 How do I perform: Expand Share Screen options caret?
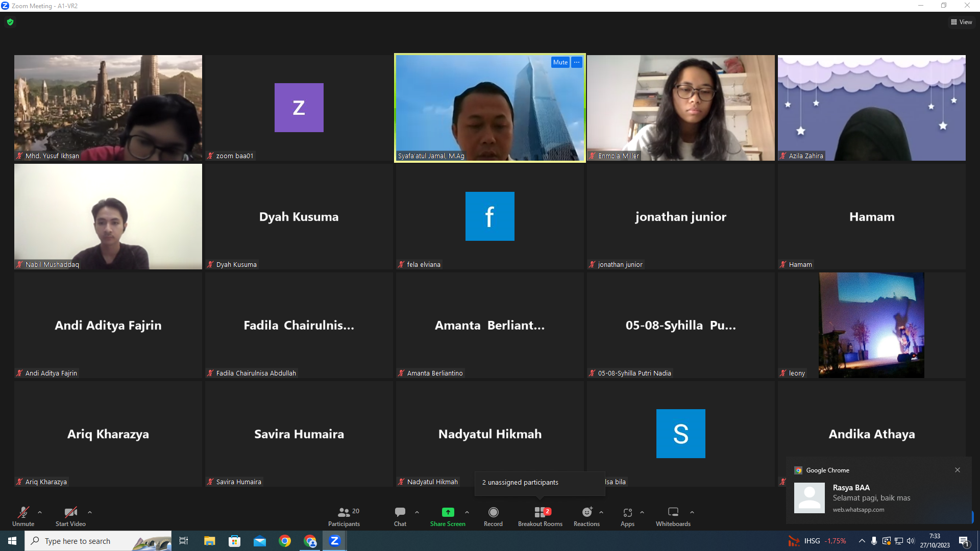467,512
